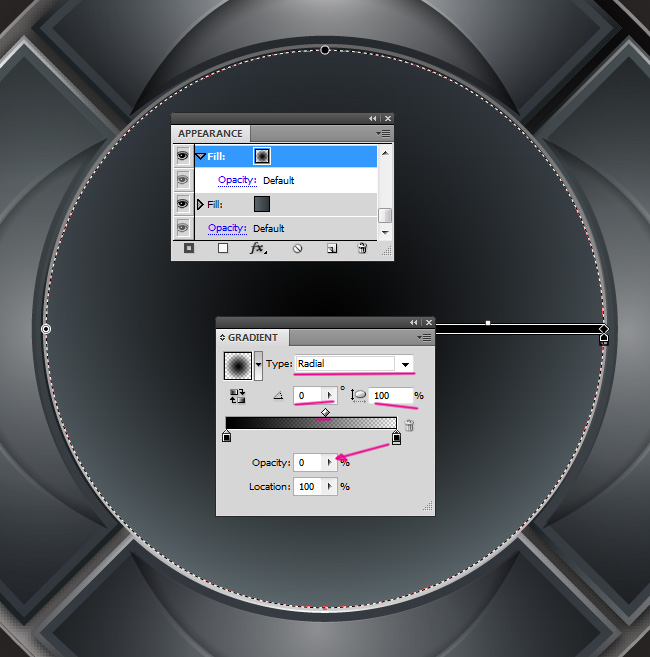Hide the selected gradient Fill visibility eye
Image resolution: width=650 pixels, height=657 pixels.
tap(183, 156)
